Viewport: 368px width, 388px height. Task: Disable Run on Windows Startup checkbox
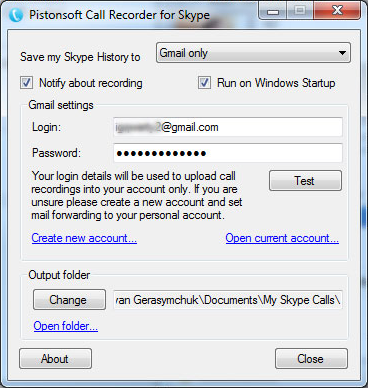click(204, 83)
